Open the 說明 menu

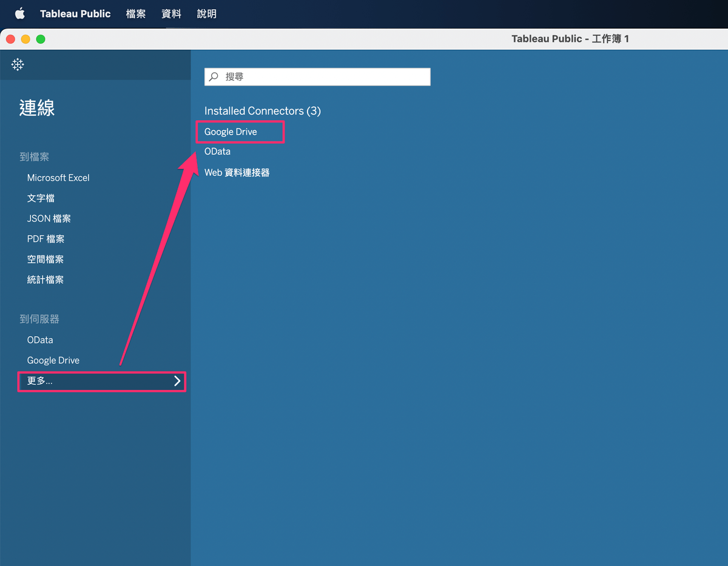point(207,13)
